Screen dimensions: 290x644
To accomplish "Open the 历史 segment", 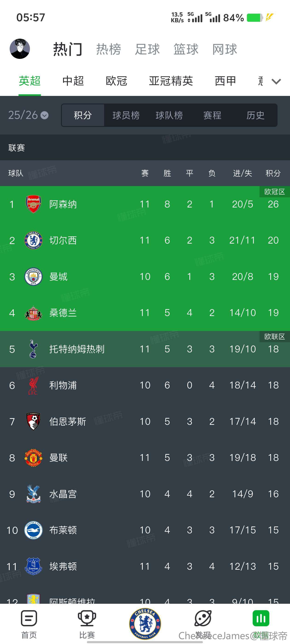I will tap(255, 115).
